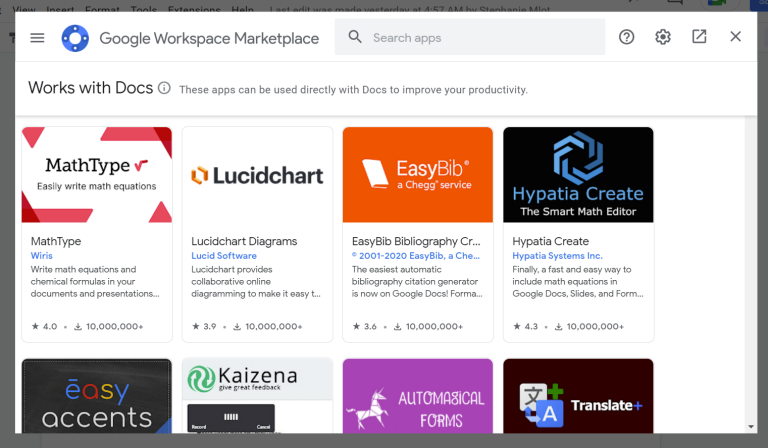Click EasyBib's 3.6 star rating
768x448 pixels.
pyautogui.click(x=365, y=327)
